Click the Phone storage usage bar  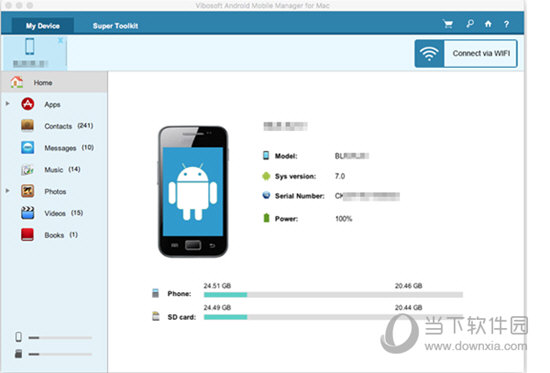pyautogui.click(x=333, y=295)
